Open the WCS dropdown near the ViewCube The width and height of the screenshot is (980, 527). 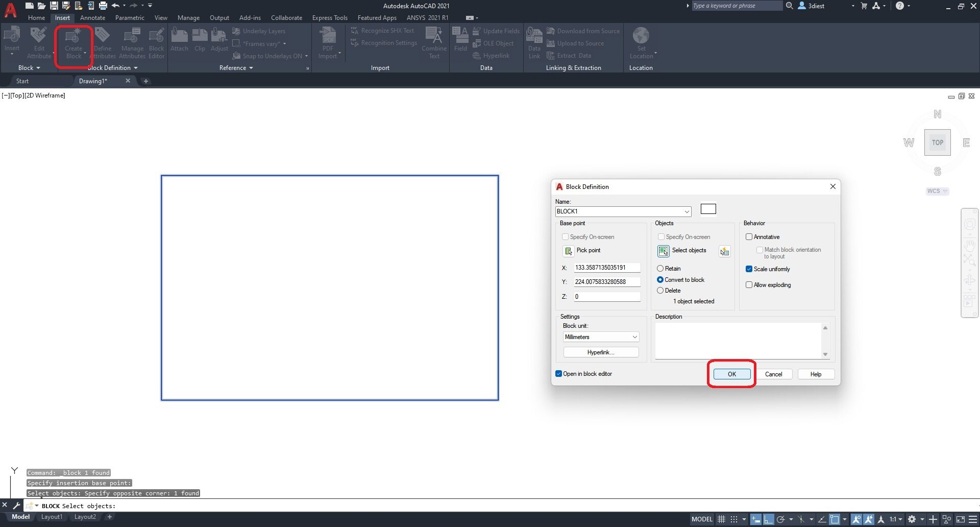pyautogui.click(x=945, y=191)
